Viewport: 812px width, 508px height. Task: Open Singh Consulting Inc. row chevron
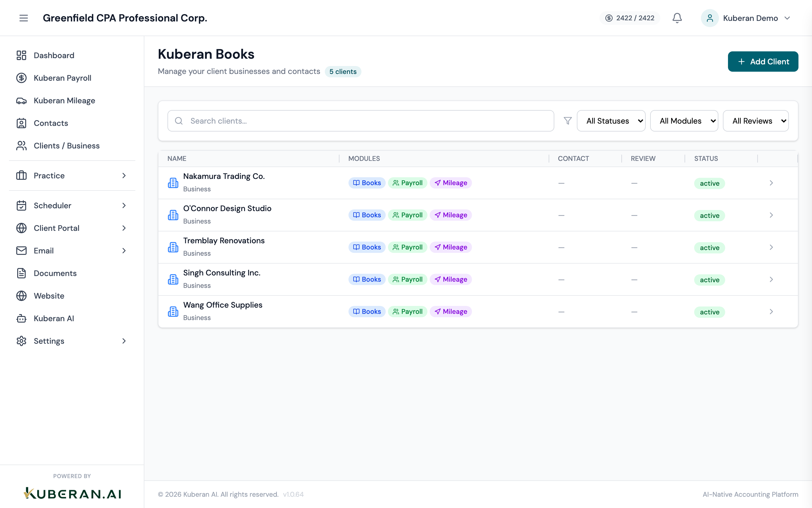pyautogui.click(x=771, y=279)
